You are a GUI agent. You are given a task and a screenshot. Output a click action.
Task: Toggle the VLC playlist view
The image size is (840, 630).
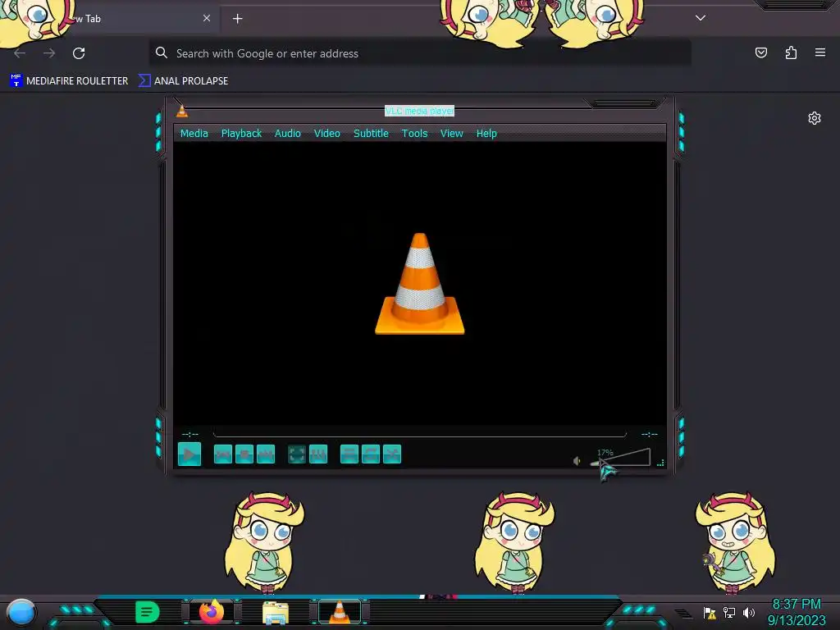point(349,454)
